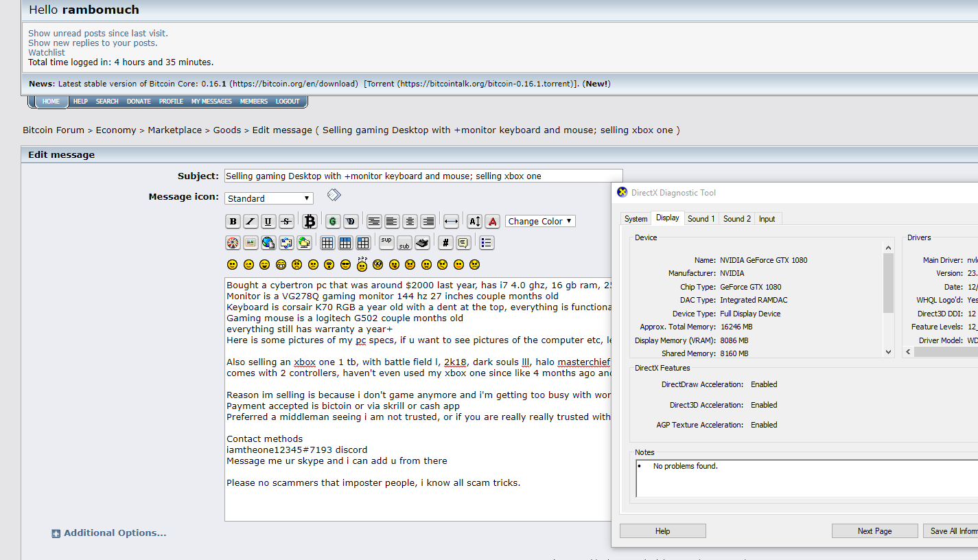Insert the cool sunglasses smiley
The image size is (978, 560).
click(345, 264)
